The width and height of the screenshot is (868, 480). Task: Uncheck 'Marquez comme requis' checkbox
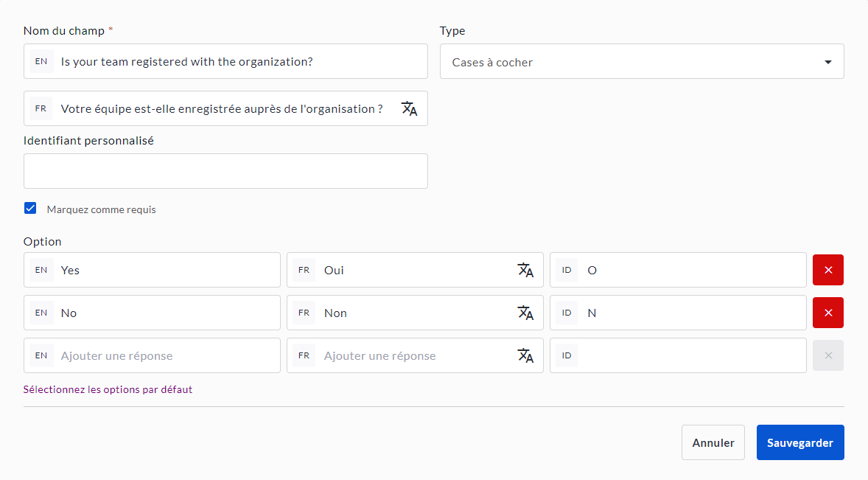30,209
